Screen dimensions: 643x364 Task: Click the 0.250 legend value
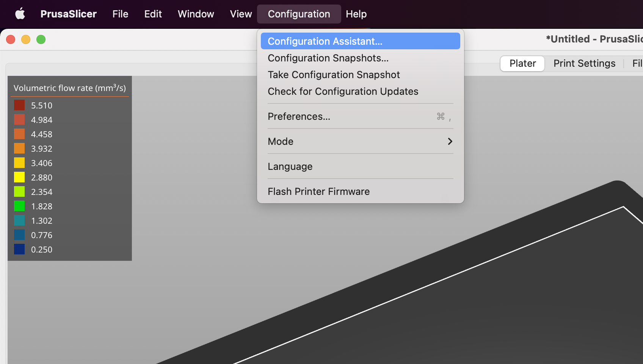point(42,249)
